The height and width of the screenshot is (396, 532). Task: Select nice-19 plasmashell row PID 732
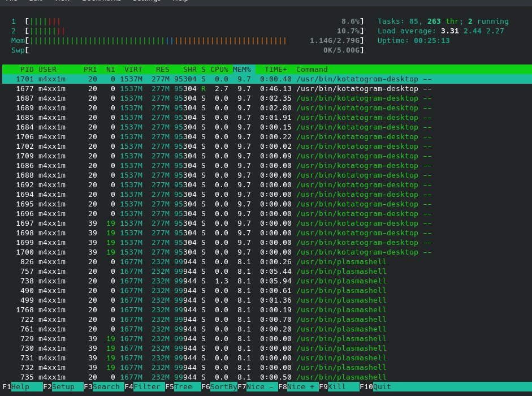click(x=267, y=368)
